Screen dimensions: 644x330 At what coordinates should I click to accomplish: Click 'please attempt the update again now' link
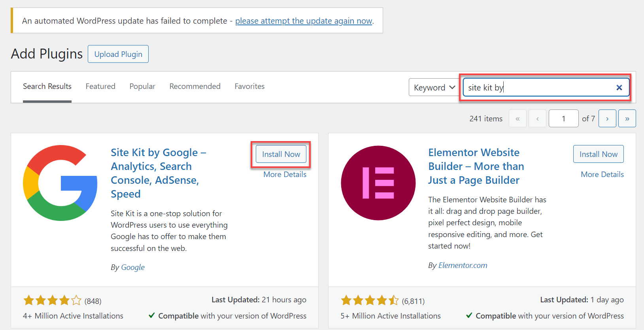(304, 21)
